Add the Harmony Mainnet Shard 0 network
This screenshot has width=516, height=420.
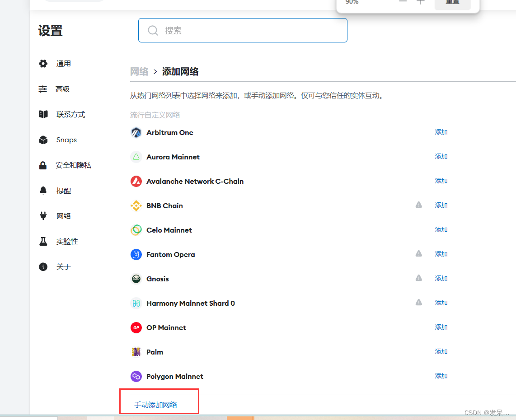point(441,303)
